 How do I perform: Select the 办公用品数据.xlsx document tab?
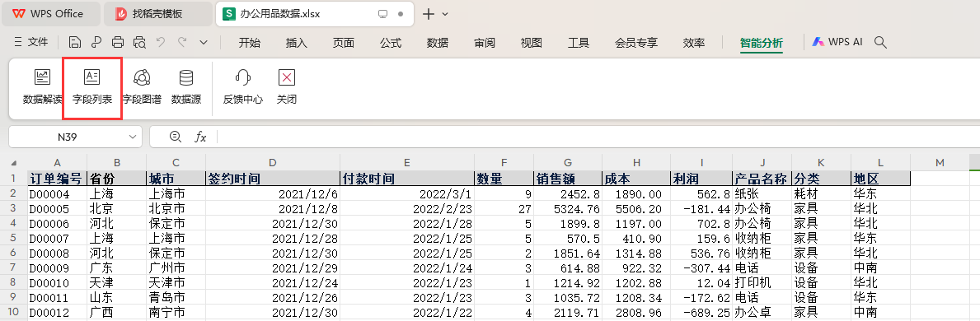click(314, 14)
